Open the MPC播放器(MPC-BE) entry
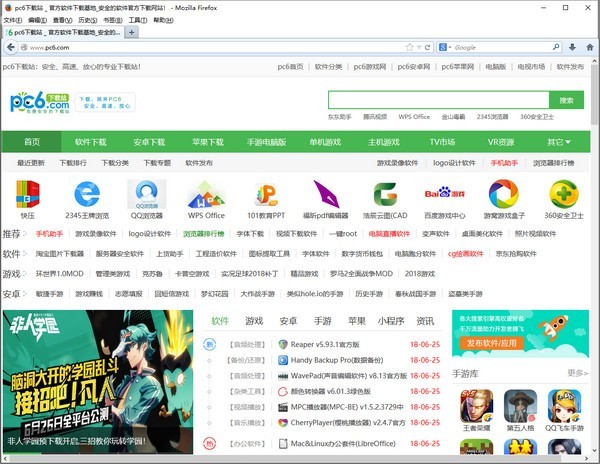Viewport: 600px width, 464px height. tap(347, 407)
